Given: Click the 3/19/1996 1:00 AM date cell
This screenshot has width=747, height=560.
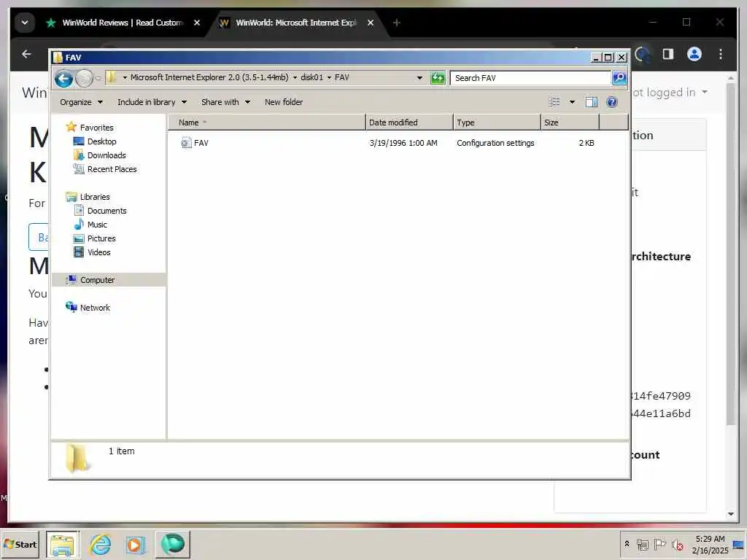Looking at the screenshot, I should (403, 143).
